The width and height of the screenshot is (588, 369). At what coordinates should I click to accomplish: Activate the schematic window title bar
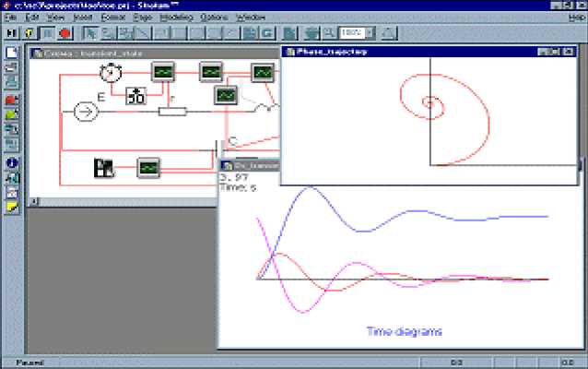(156, 54)
